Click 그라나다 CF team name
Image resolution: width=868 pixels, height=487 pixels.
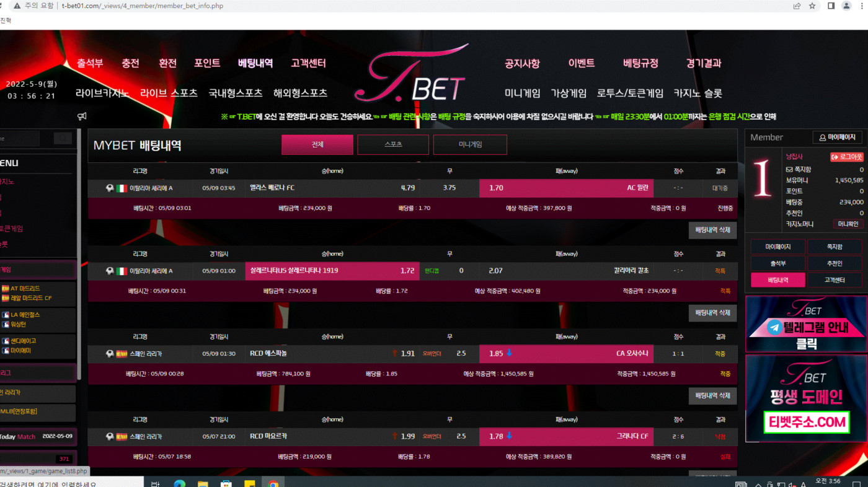(632, 436)
